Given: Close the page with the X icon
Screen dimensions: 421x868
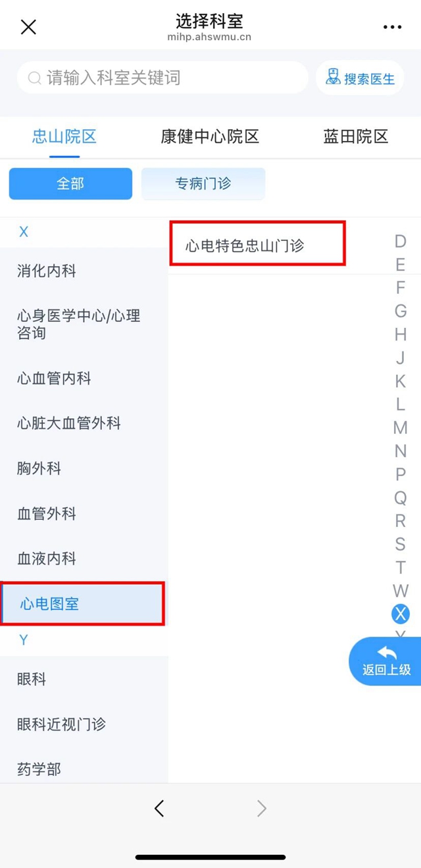Looking at the screenshot, I should (28, 27).
